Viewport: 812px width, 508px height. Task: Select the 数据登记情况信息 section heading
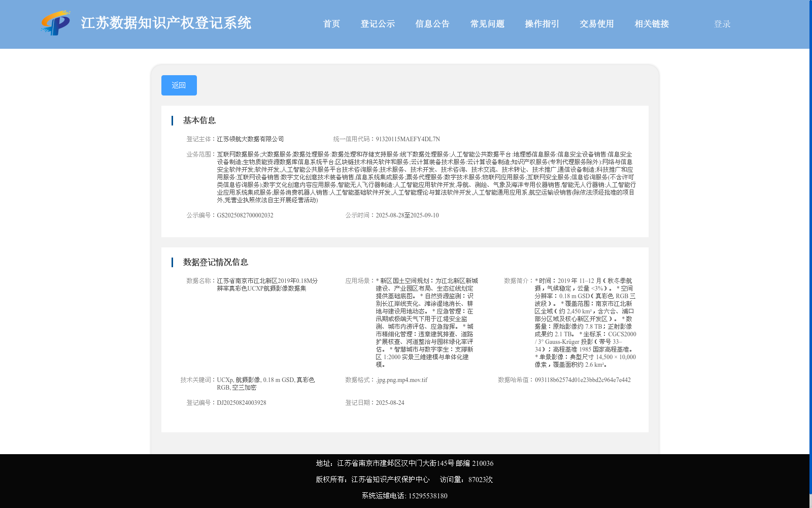216,262
